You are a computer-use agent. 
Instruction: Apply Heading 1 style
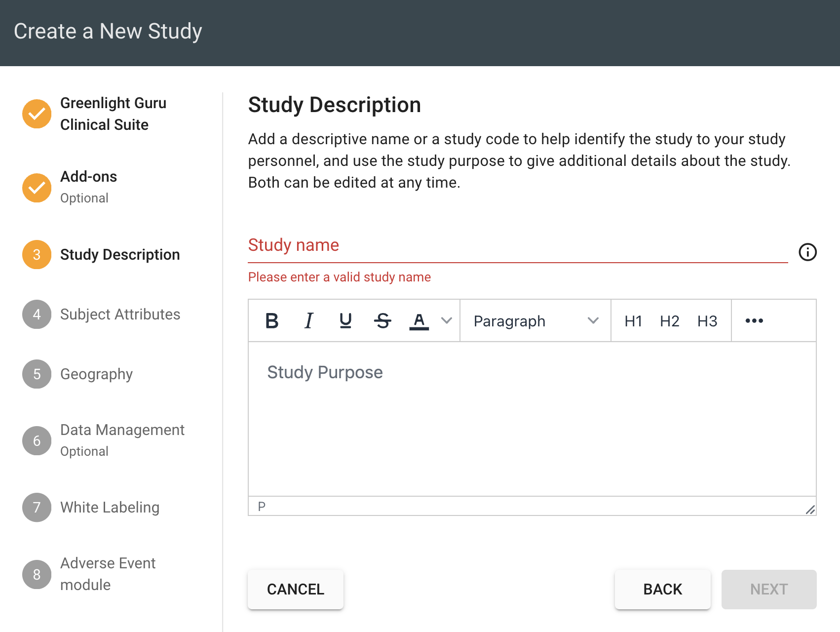[633, 321]
